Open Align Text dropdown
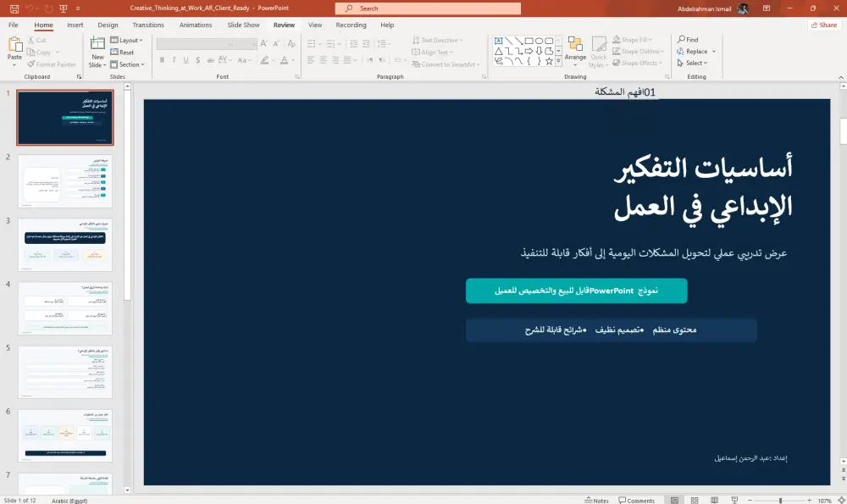Viewport: 847px width, 504px height. click(x=432, y=53)
